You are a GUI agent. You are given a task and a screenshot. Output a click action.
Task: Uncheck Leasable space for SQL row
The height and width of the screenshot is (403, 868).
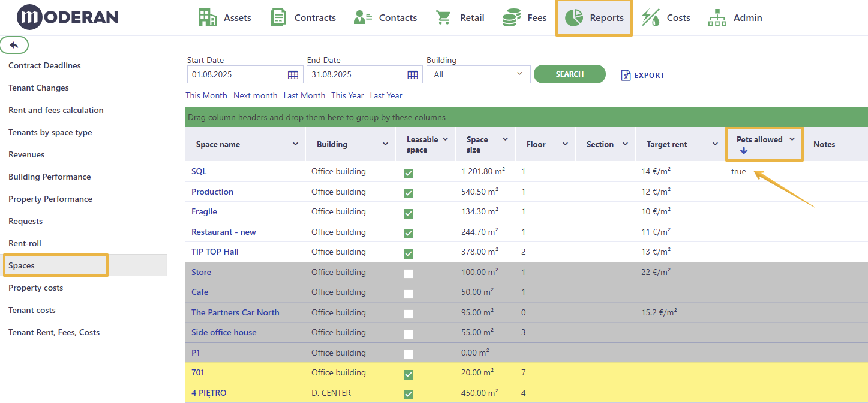pos(409,173)
